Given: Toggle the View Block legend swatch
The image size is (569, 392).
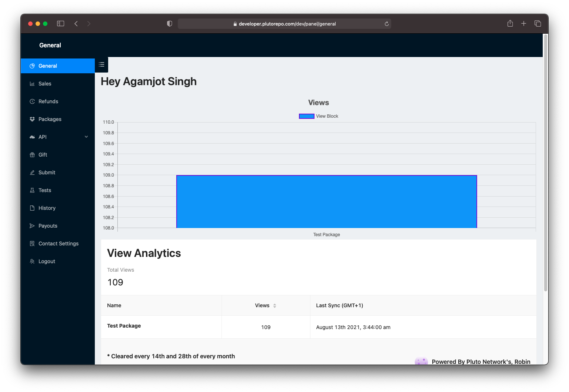Looking at the screenshot, I should point(307,116).
